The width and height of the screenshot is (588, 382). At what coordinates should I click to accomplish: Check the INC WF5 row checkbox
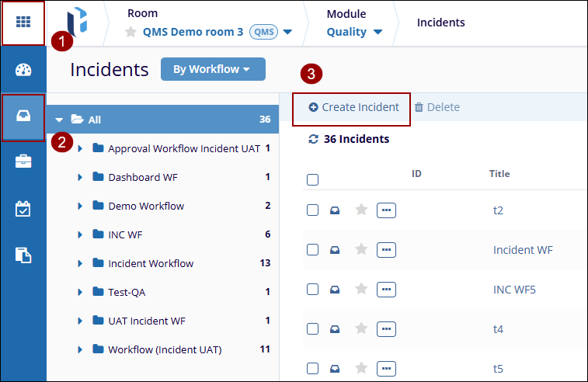[x=312, y=289]
